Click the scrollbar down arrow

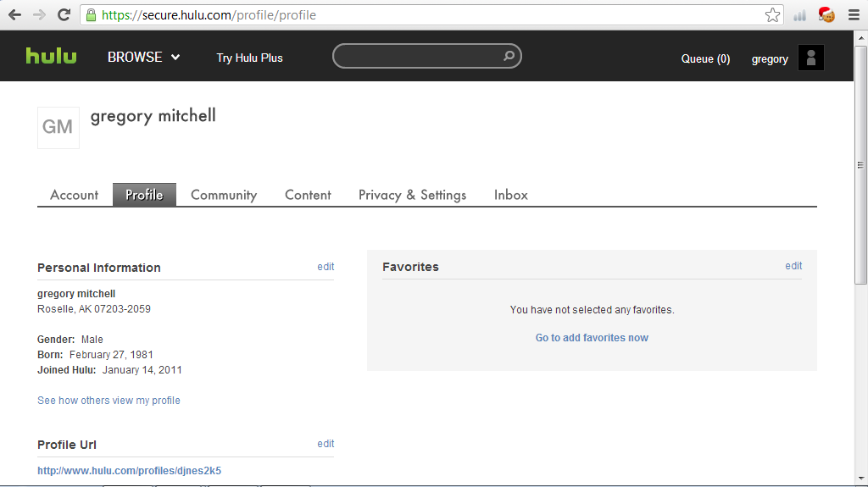861,479
